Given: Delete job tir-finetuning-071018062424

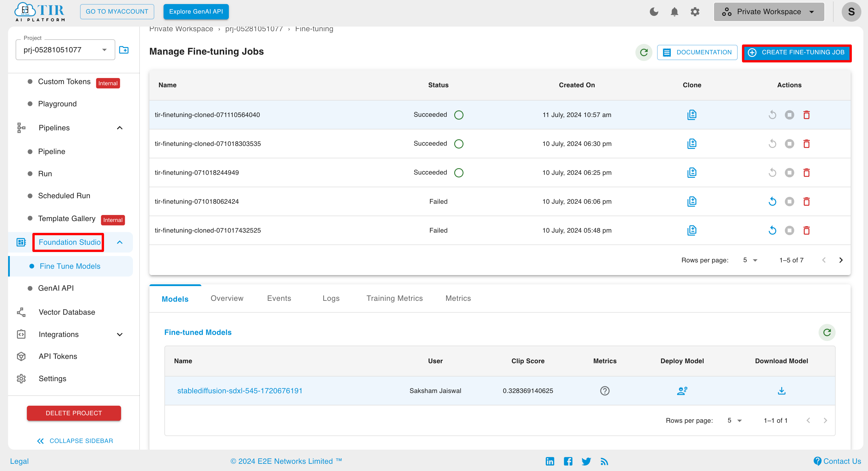Looking at the screenshot, I should pos(806,201).
